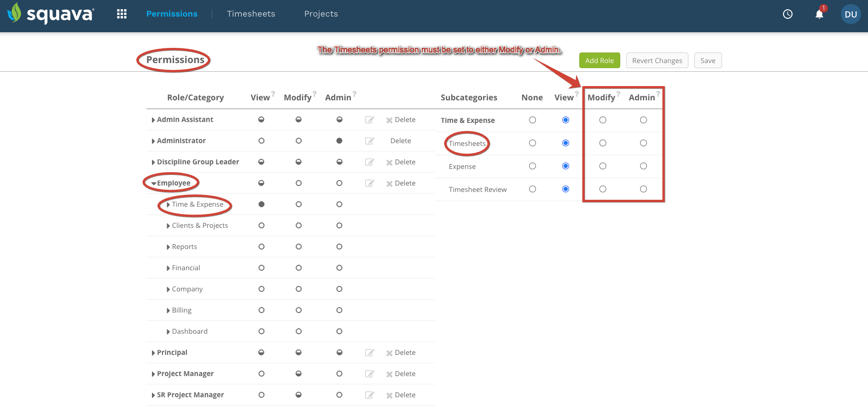
Task: Edit the Admin Assistant role pencil icon
Action: click(x=369, y=120)
